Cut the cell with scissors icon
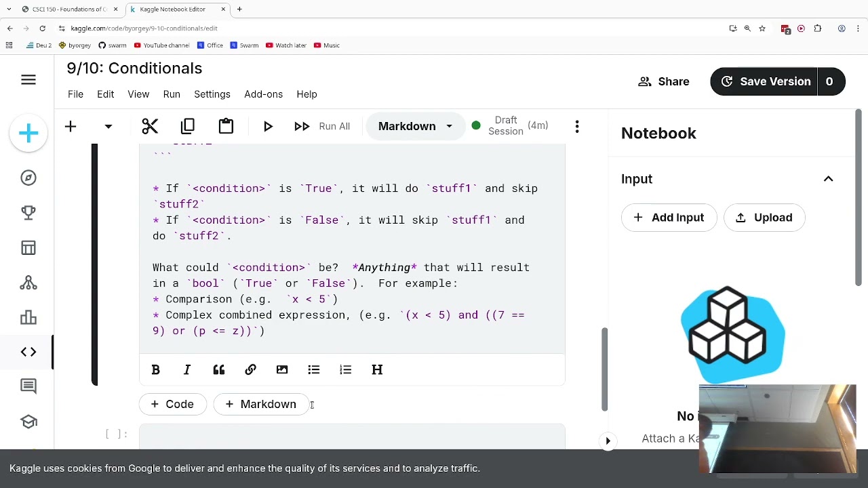Image resolution: width=868 pixels, height=488 pixels. (x=150, y=126)
